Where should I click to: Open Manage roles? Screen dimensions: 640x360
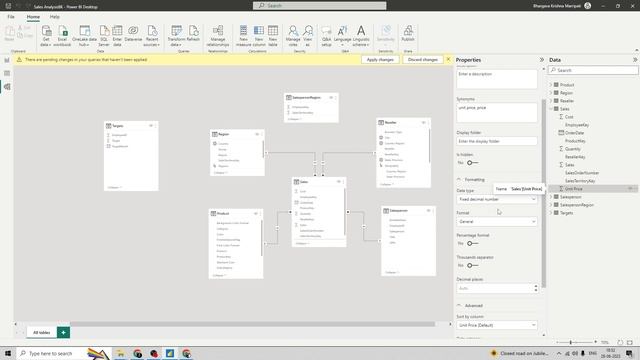(293, 35)
